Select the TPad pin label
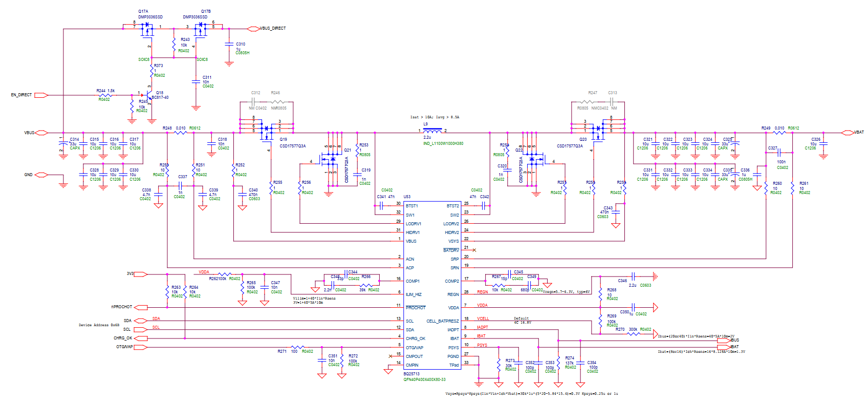Screen dimensions: 868x403 454,365
